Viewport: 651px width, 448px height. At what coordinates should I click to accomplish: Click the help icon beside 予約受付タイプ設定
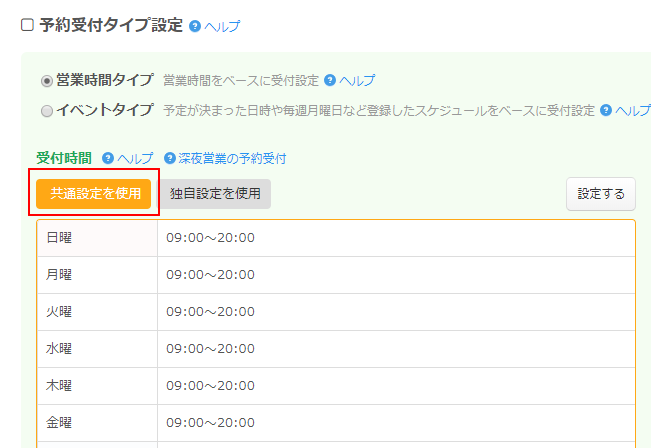point(195,26)
